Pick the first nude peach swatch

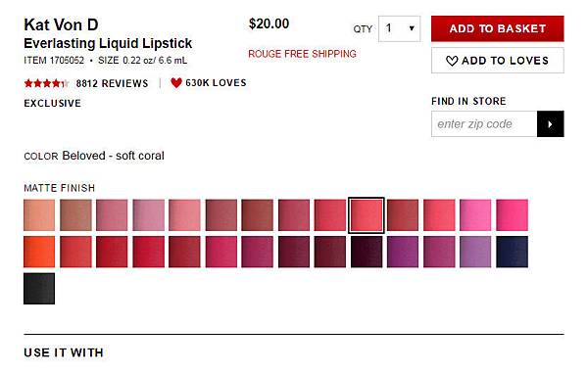39,215
